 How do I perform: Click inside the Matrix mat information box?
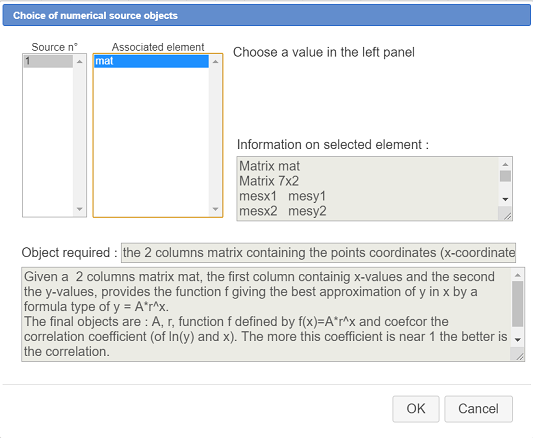coord(368,189)
